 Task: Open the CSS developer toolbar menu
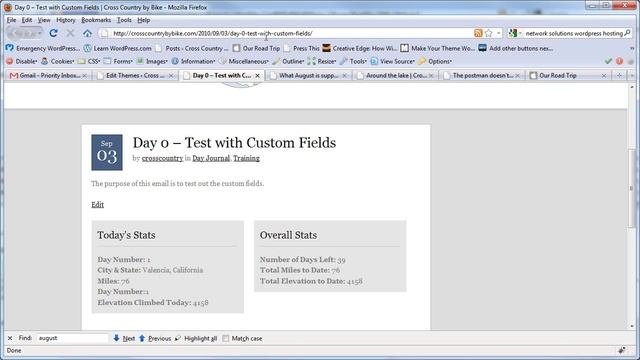[x=89, y=61]
